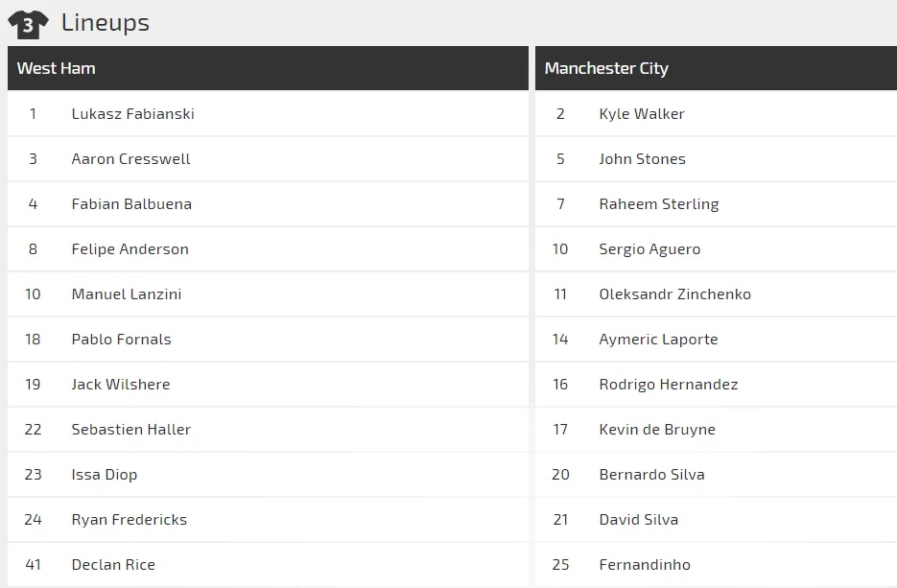Click the Lineups jersey icon
This screenshot has width=897, height=588.
click(x=28, y=24)
